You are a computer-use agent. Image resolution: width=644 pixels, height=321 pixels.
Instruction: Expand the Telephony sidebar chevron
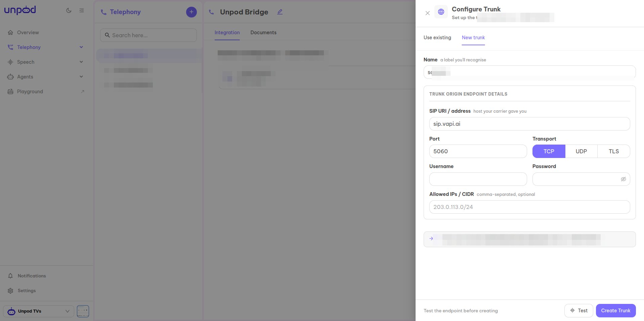pos(81,47)
